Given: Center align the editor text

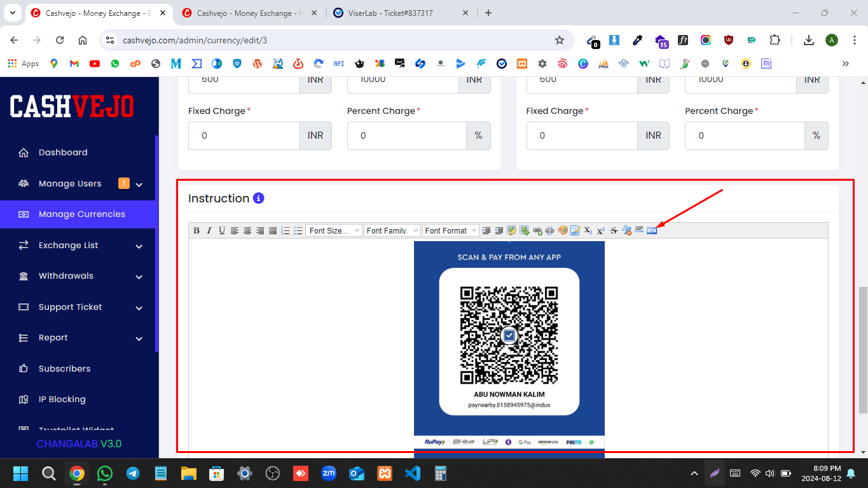Looking at the screenshot, I should pyautogui.click(x=247, y=230).
